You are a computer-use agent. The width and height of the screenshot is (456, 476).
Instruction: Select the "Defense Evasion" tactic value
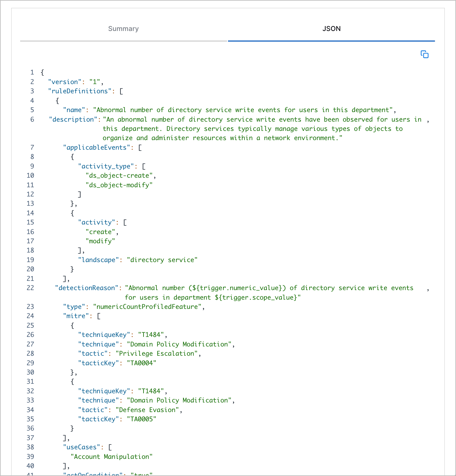tap(147, 410)
